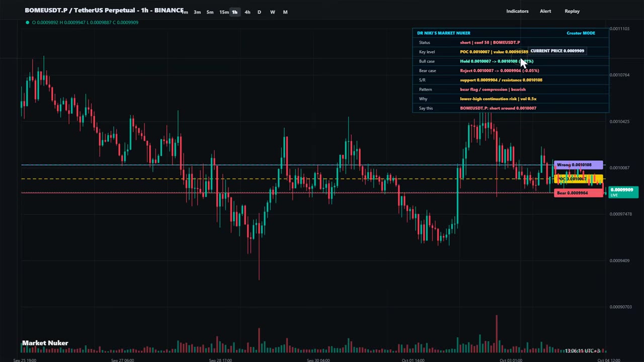Click the red Bear 0.0009904 level label
Screen dimensions: 644x362
coord(578,193)
